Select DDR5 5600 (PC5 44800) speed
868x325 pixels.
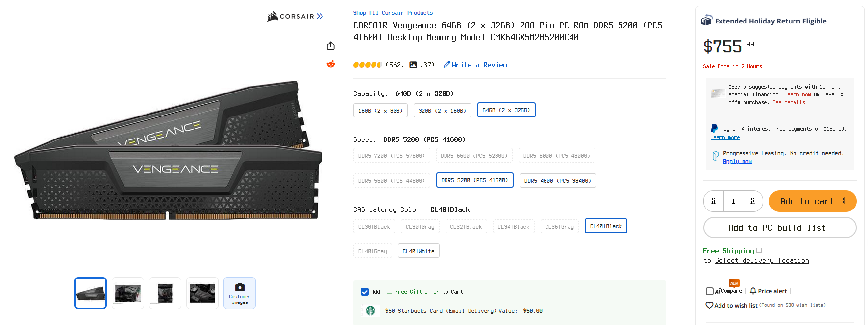pos(392,181)
